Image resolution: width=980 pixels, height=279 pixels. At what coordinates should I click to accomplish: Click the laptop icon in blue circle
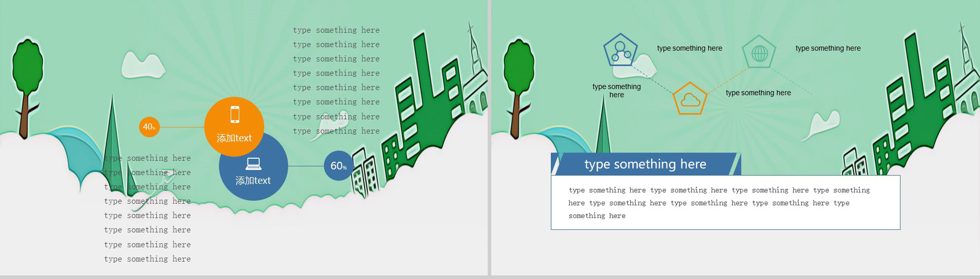tap(254, 164)
